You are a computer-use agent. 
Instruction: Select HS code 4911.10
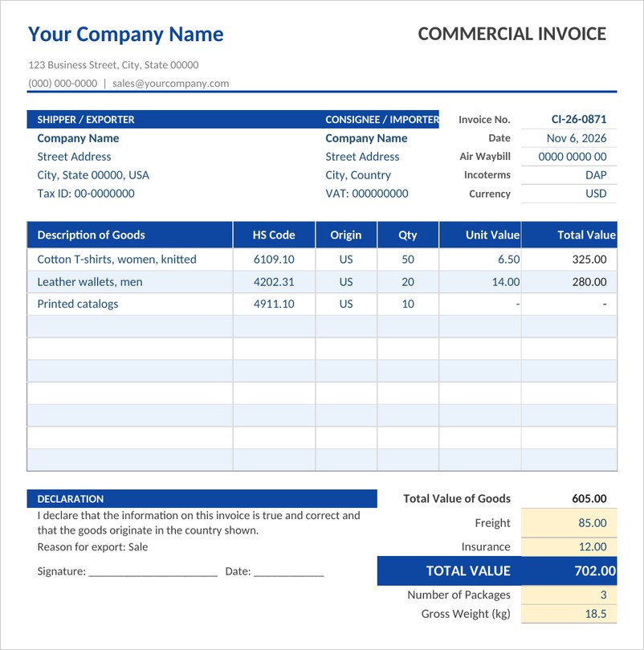coord(274,304)
